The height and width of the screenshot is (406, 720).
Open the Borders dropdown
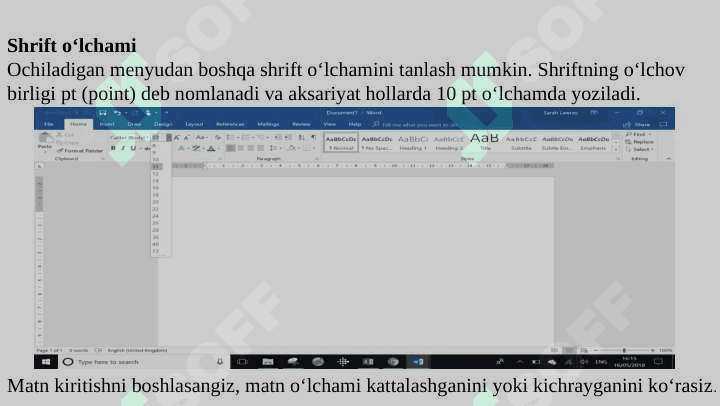pos(308,148)
